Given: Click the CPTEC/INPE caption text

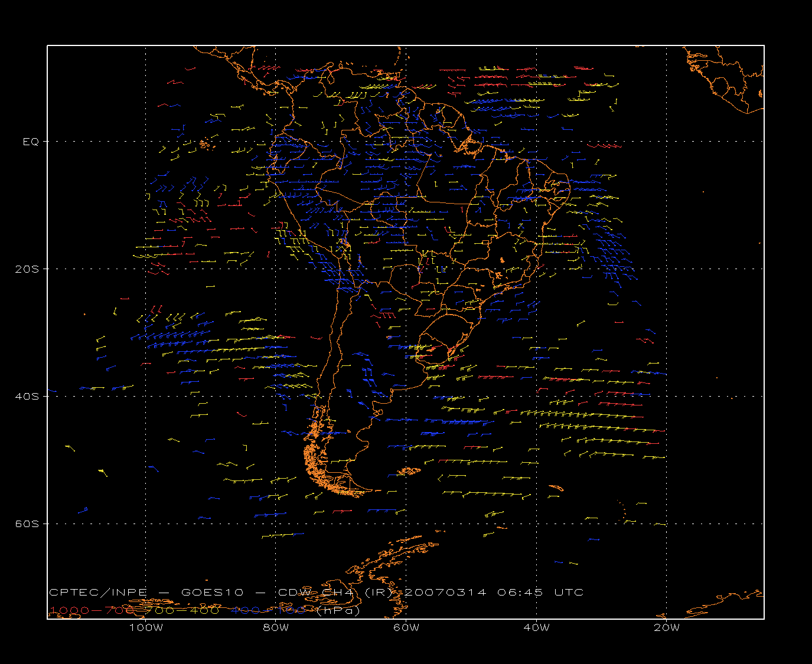Looking at the screenshot, I should click(98, 592).
